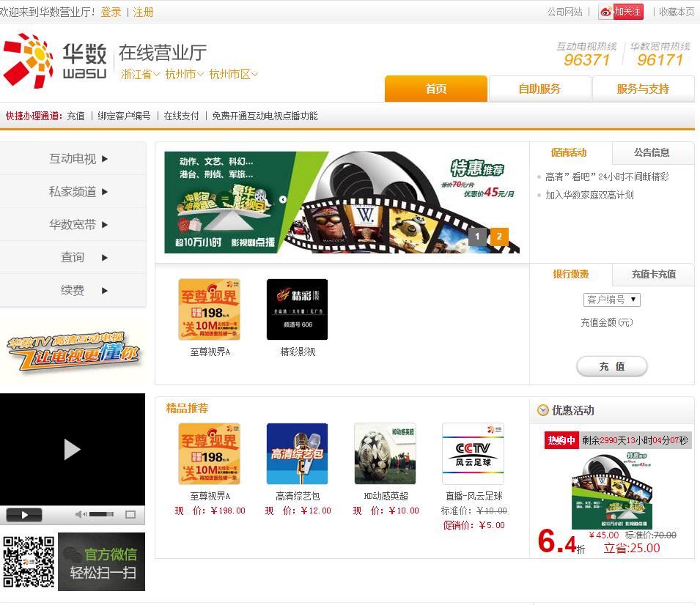
Task: Click 收藏本页 to bookmark the page
Action: point(677,12)
